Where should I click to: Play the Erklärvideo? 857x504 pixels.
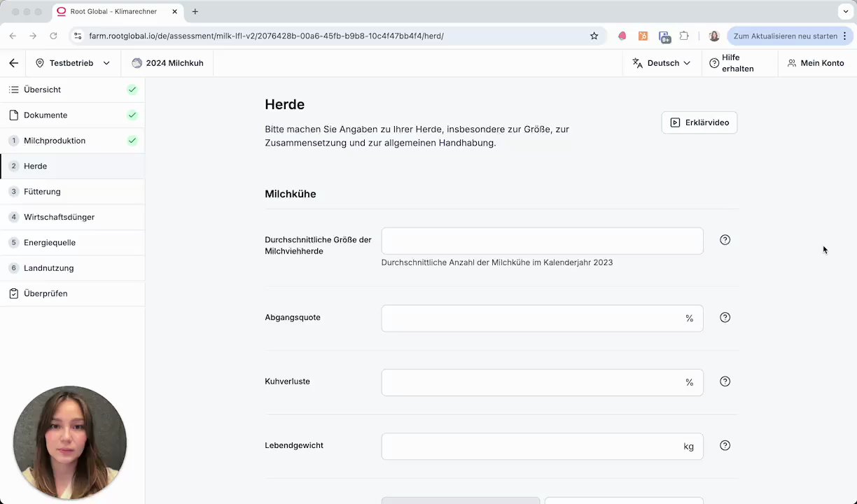coord(699,122)
